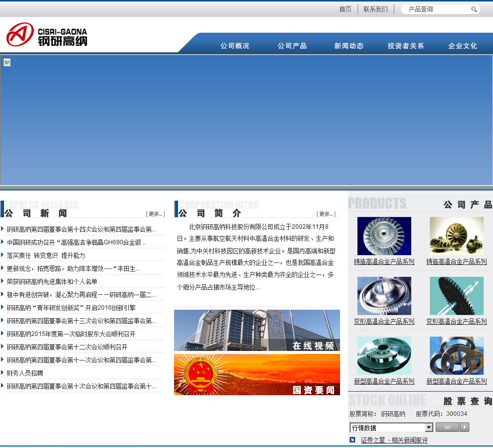
Task: Open news about 第十四次会议
Action: pos(81,229)
